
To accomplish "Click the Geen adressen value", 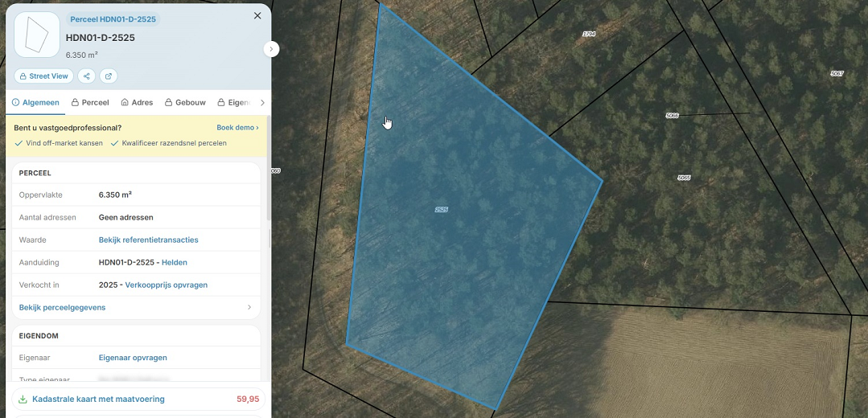I will tap(125, 217).
